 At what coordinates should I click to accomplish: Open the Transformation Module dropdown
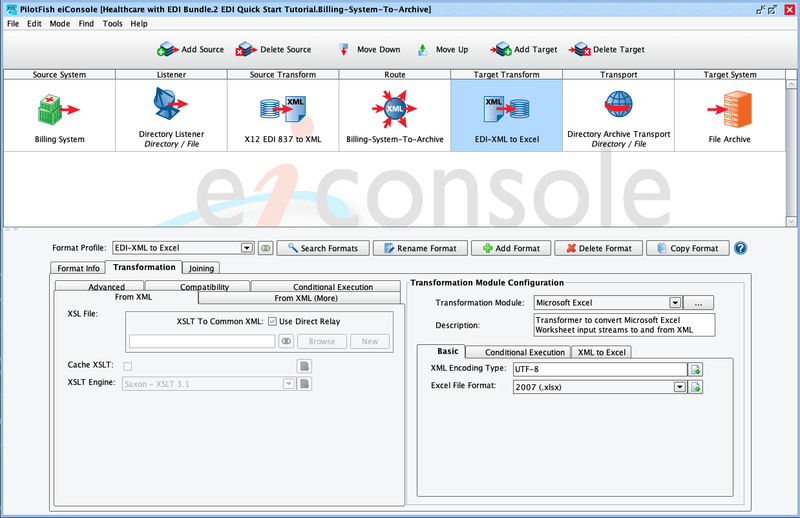(x=674, y=303)
